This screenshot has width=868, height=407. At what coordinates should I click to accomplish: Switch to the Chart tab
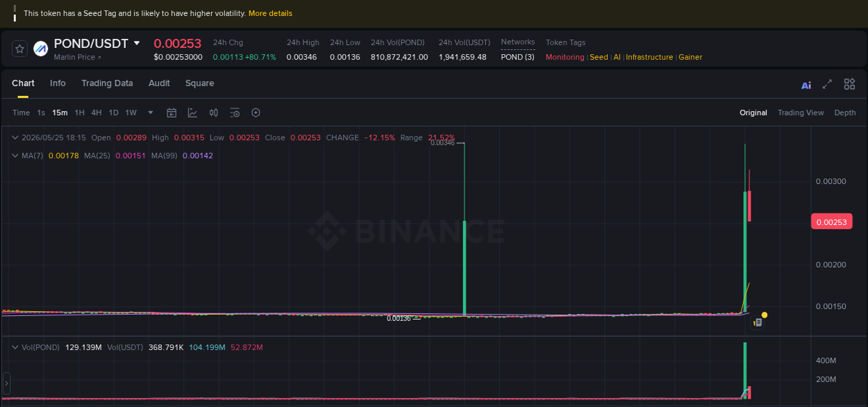pos(23,83)
